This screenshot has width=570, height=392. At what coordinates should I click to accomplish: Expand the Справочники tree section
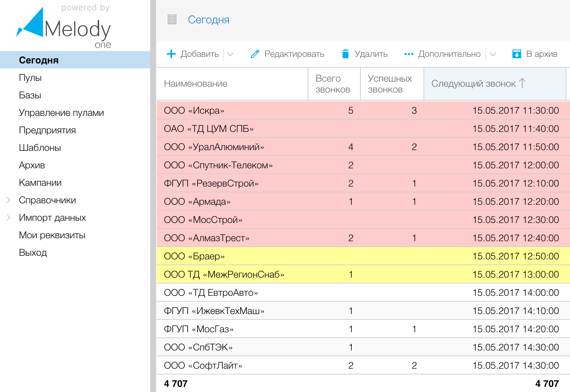(x=8, y=200)
